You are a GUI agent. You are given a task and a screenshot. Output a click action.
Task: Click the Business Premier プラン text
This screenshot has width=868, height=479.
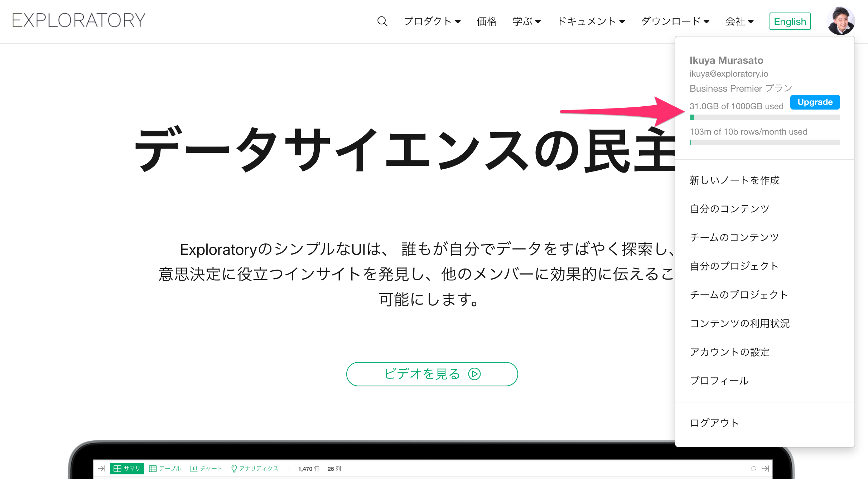[741, 88]
